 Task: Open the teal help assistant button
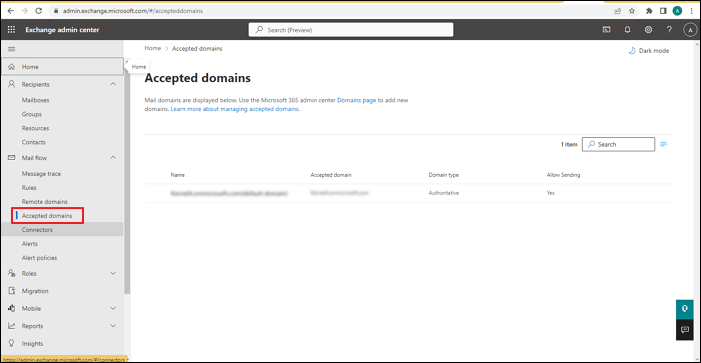[684, 309]
